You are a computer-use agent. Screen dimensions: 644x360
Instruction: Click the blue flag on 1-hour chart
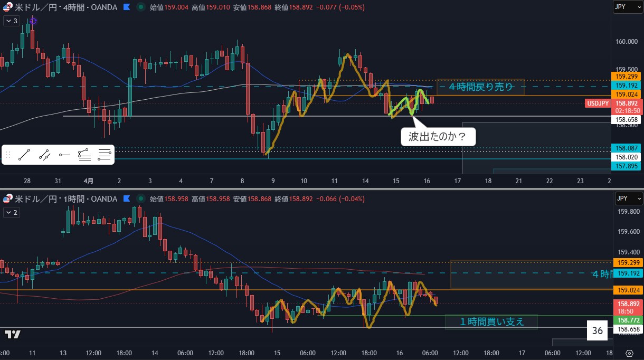(x=127, y=199)
